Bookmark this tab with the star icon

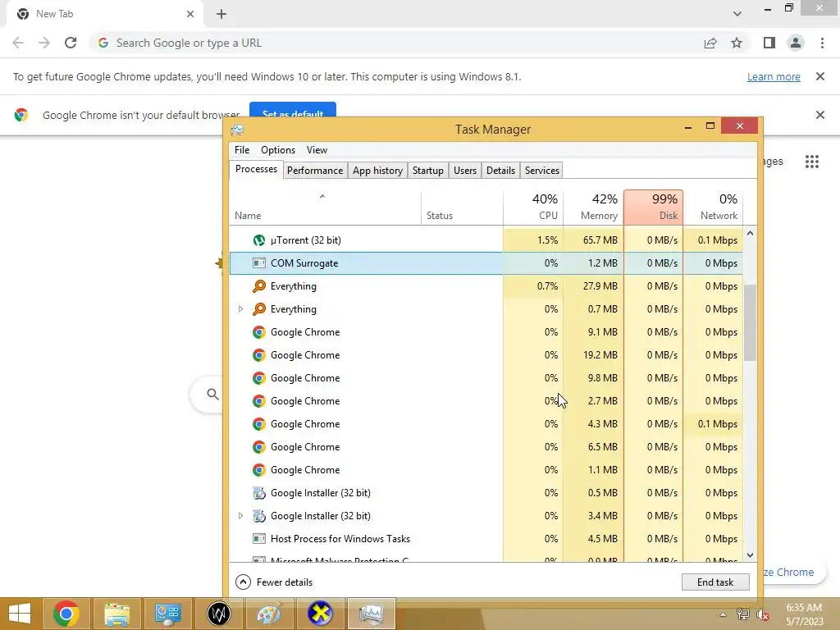point(737,43)
